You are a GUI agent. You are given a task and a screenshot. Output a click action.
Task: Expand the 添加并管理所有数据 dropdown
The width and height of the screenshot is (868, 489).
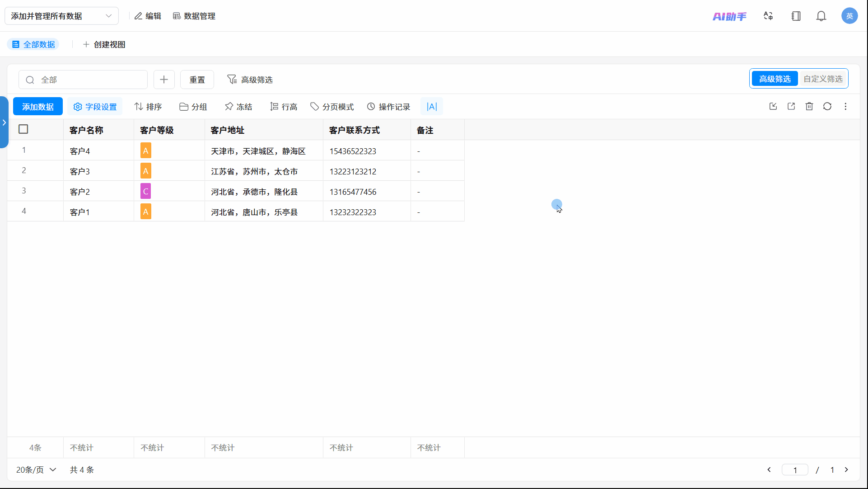(61, 16)
